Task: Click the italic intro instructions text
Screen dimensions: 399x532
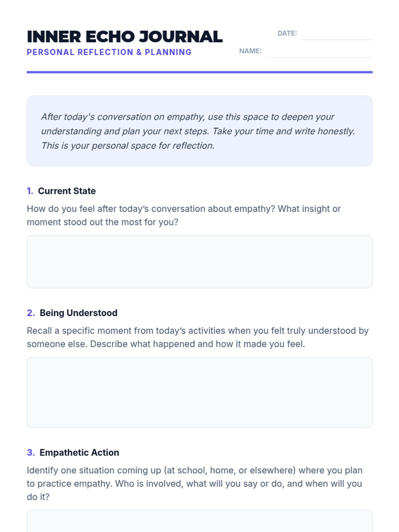Action: point(198,131)
